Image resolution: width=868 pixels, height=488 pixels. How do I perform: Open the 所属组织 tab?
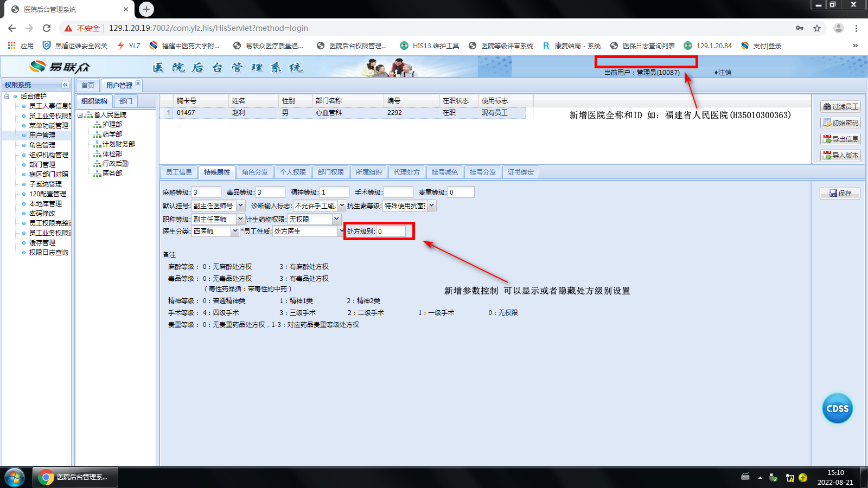pos(369,172)
